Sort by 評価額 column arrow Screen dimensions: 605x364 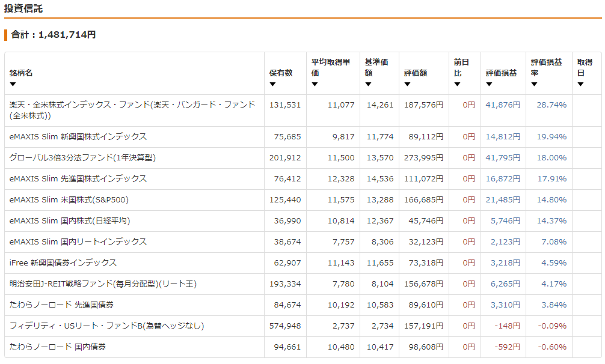[x=408, y=84]
